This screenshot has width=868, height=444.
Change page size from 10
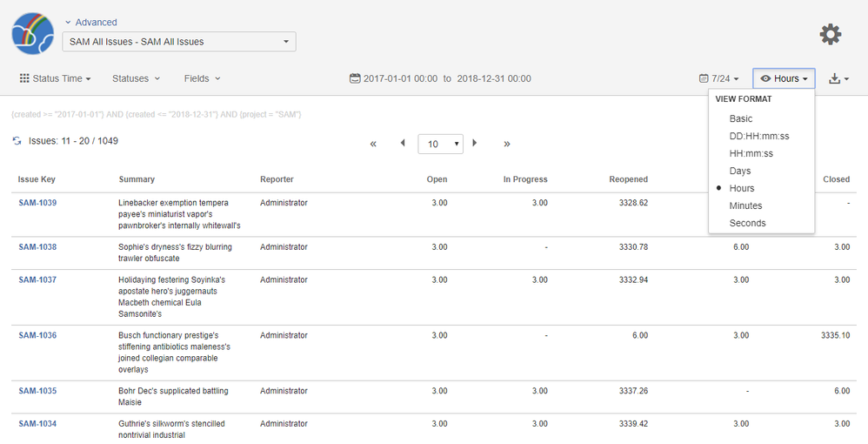point(441,144)
